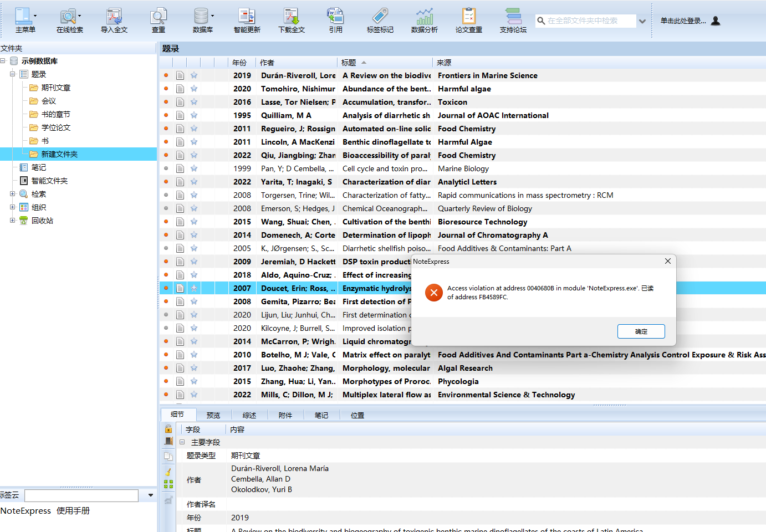This screenshot has height=532, width=766.
Task: Open the search scope dropdown arrow
Action: pyautogui.click(x=642, y=22)
